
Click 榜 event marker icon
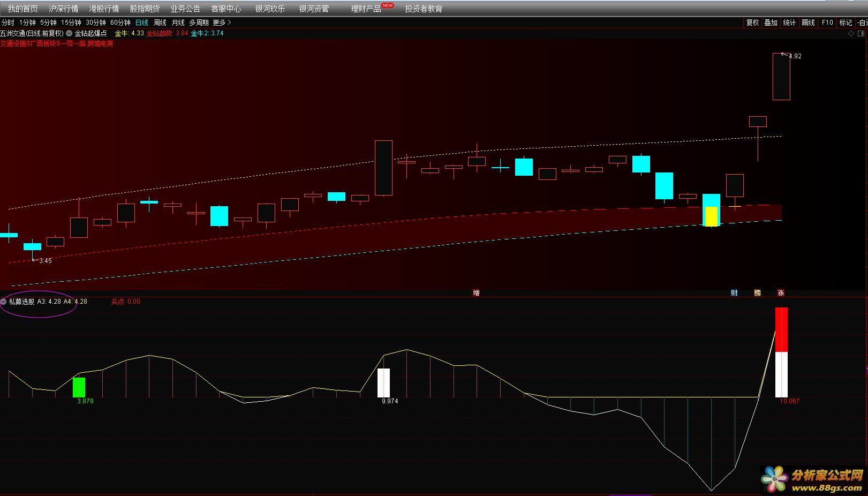[757, 293]
